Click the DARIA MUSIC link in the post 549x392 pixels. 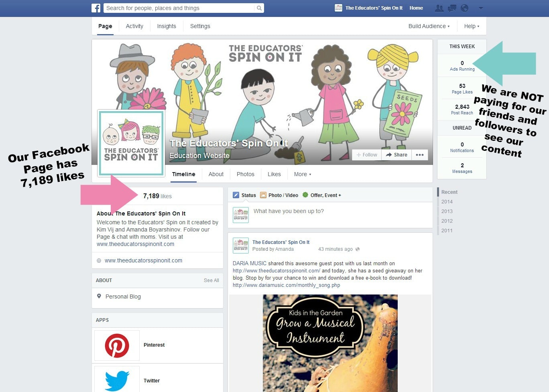pos(250,264)
